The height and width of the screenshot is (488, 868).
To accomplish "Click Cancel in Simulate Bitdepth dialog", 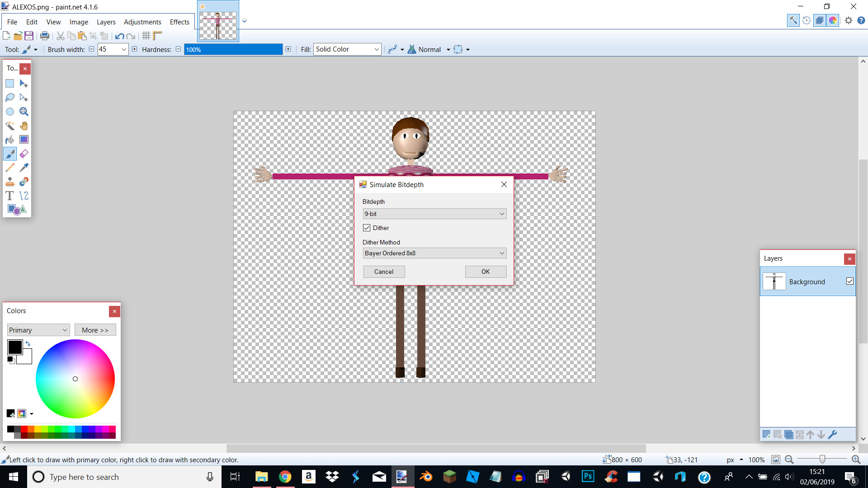I will [x=384, y=272].
